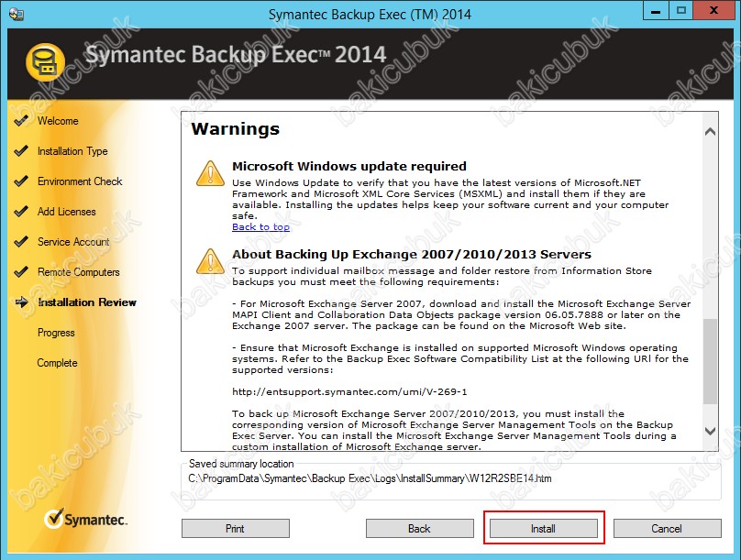Click the saved summary location path

tap(370, 478)
